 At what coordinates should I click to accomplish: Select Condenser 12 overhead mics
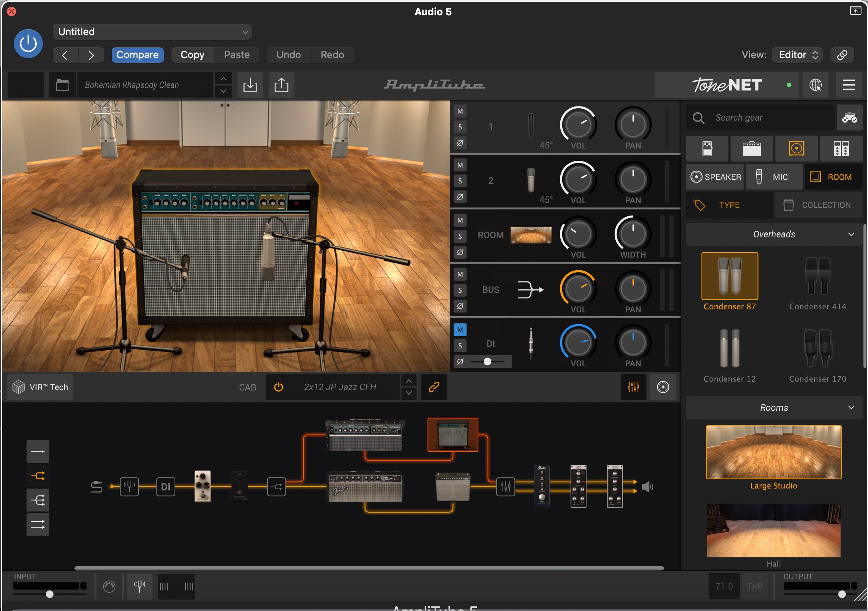[729, 355]
